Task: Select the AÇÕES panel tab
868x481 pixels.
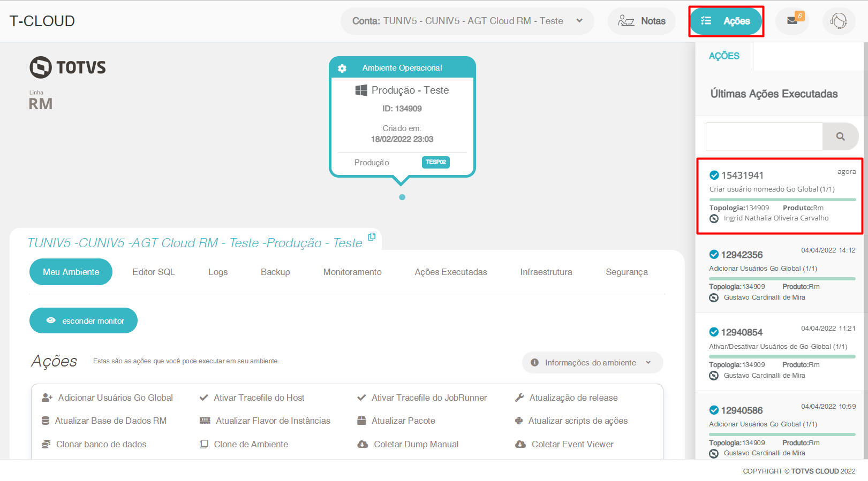Action: 724,56
